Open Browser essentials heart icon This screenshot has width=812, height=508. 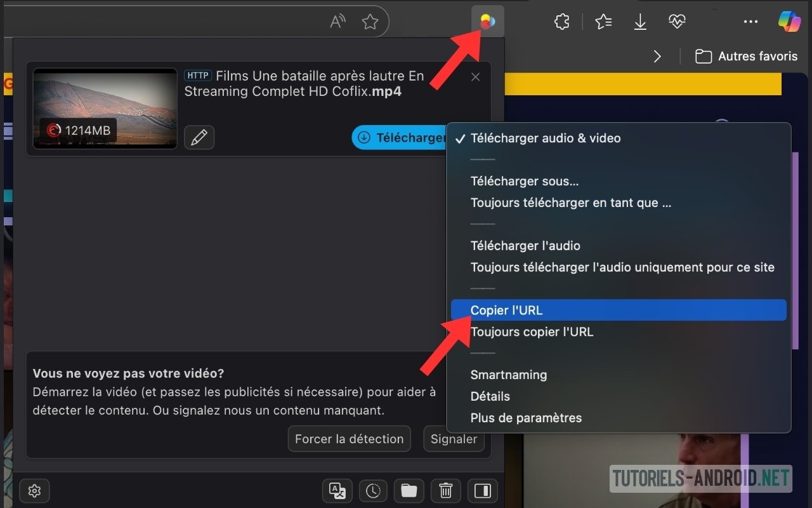tap(677, 22)
